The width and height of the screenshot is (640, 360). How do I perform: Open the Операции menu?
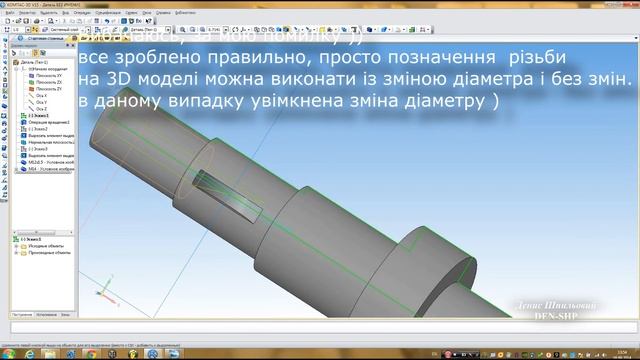tap(82, 13)
